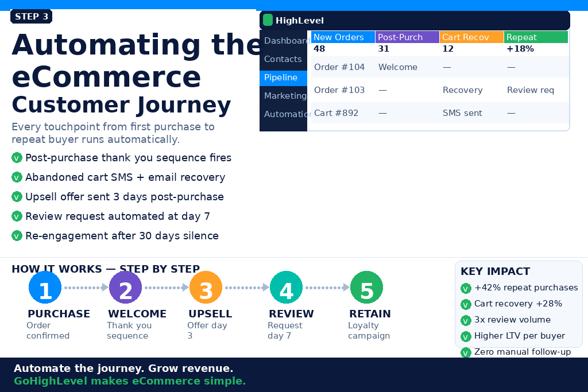This screenshot has width=588, height=392.
Task: Click the KEY IMPACT heading
Action: [x=496, y=271]
